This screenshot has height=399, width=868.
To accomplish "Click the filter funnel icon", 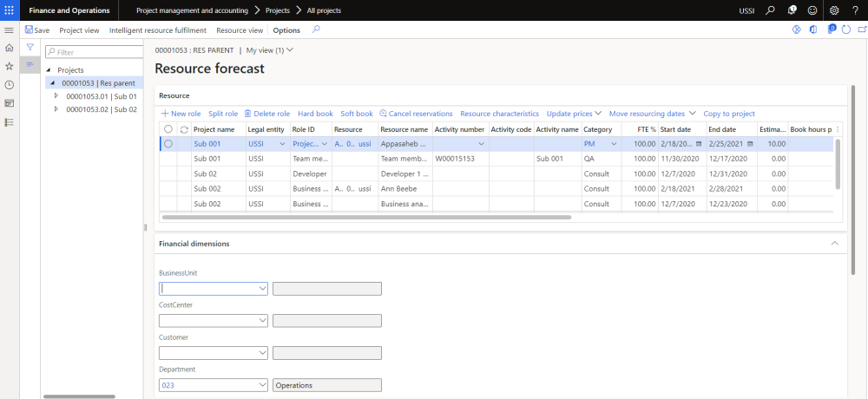I will (x=30, y=47).
